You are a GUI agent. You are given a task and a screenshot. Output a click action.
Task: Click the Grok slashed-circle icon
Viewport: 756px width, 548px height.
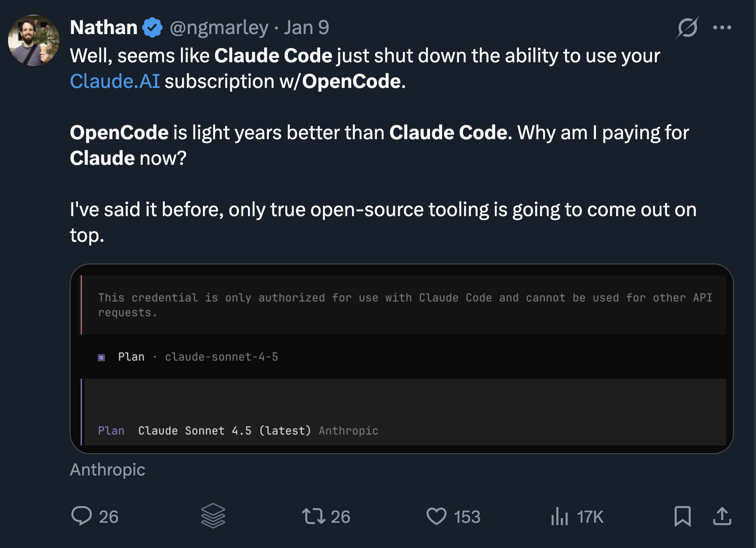pyautogui.click(x=687, y=27)
